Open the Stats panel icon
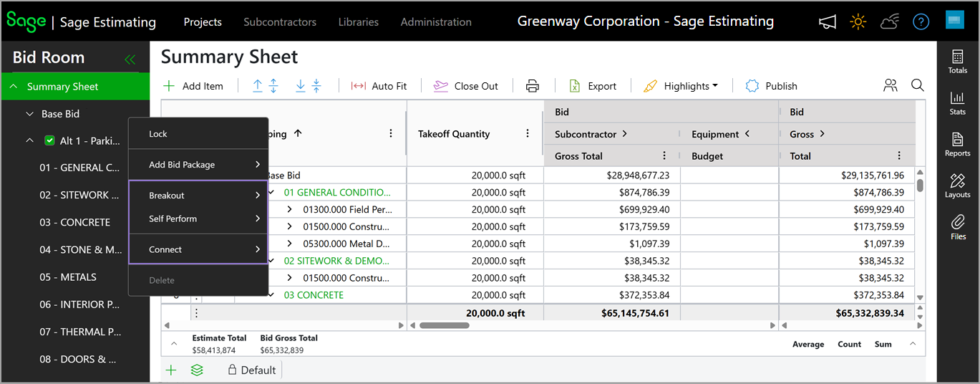The width and height of the screenshot is (980, 384). (958, 99)
